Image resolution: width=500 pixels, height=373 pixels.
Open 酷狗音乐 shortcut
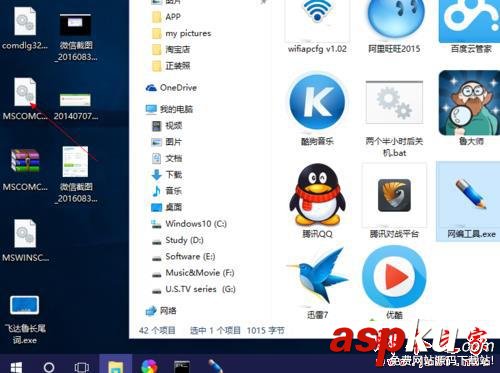(x=317, y=110)
